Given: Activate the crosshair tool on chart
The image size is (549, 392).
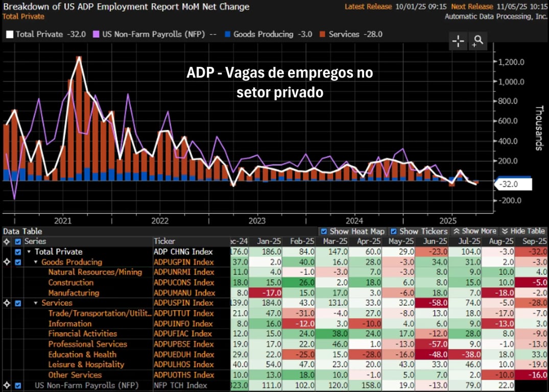Looking at the screenshot, I should coord(458,41).
